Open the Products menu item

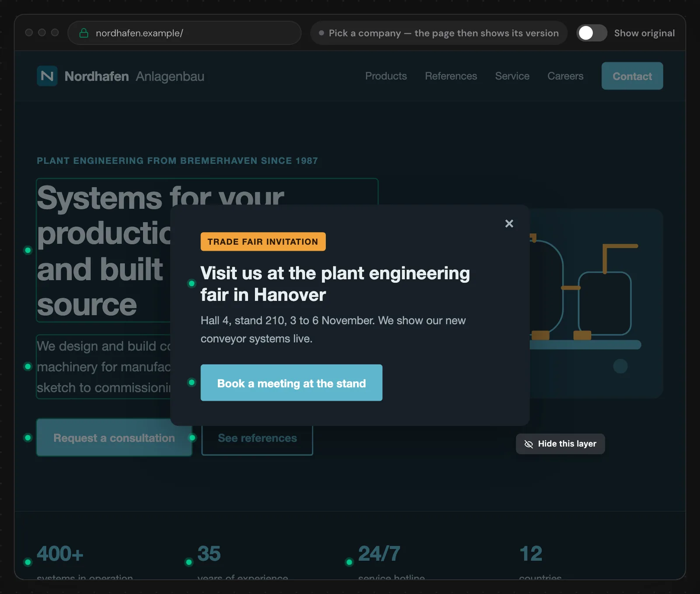coord(386,76)
